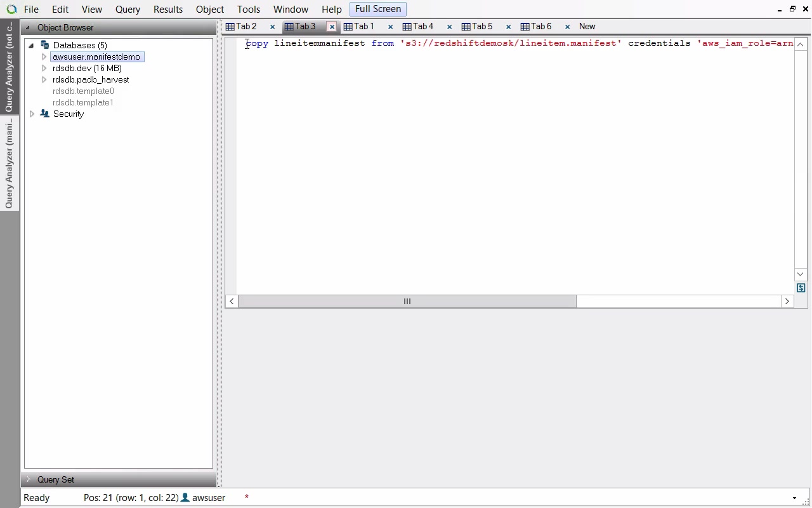Viewport: 812px width, 508px height.
Task: Open the Object menu
Action: [x=210, y=10]
